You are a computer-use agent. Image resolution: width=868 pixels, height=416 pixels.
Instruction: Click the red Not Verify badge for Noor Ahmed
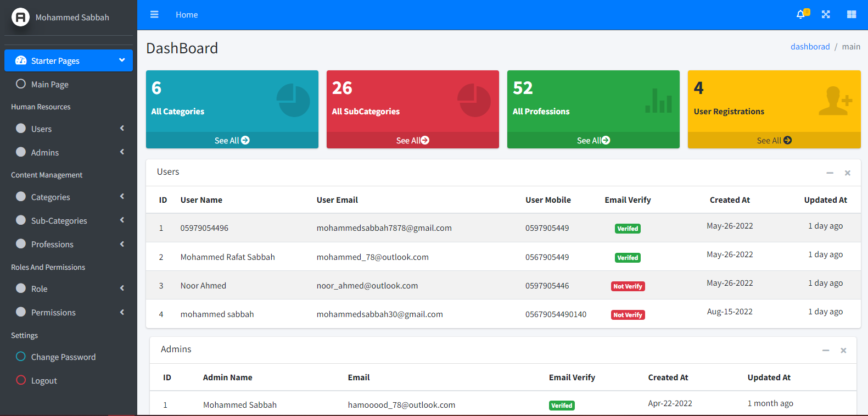[x=628, y=286]
